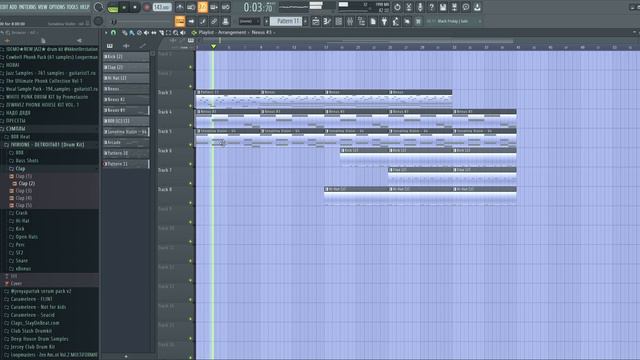Select the playlist Draw pencil tool
Viewport: 640px width, 360px height.
click(x=124, y=33)
